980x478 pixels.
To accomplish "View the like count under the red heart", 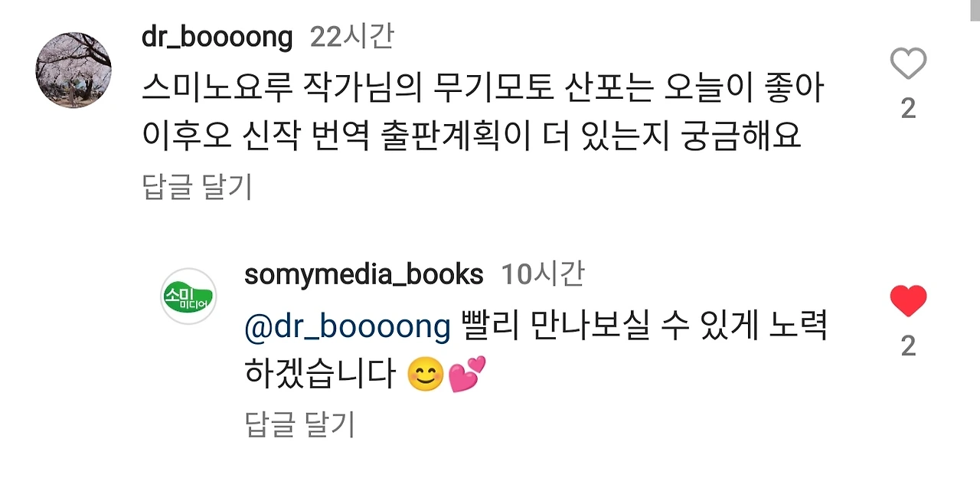I will pos(908,347).
